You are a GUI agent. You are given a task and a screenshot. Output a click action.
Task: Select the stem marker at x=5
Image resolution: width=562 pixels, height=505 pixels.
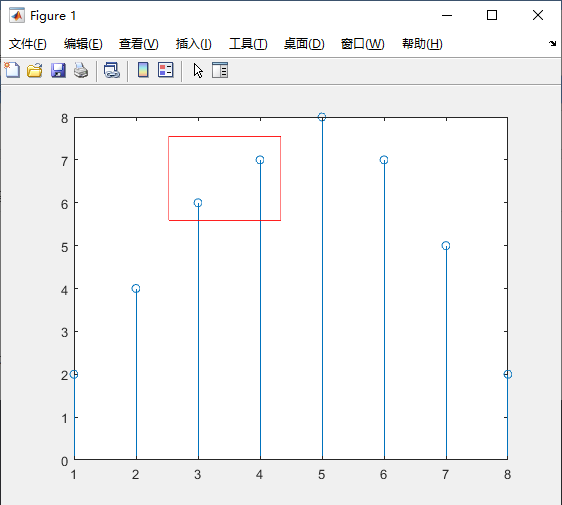click(x=322, y=117)
